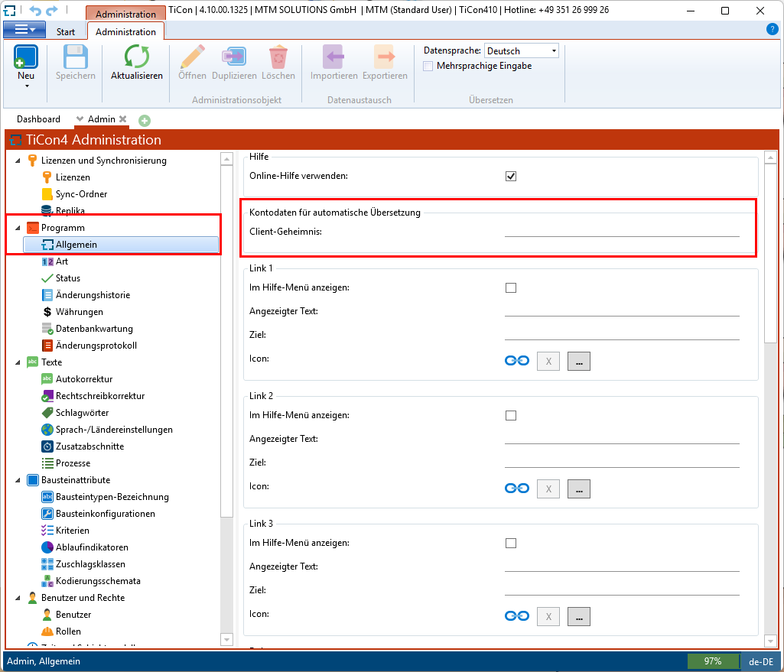The image size is (784, 672).
Task: Click the Link 3 chain icon
Action: tap(516, 616)
